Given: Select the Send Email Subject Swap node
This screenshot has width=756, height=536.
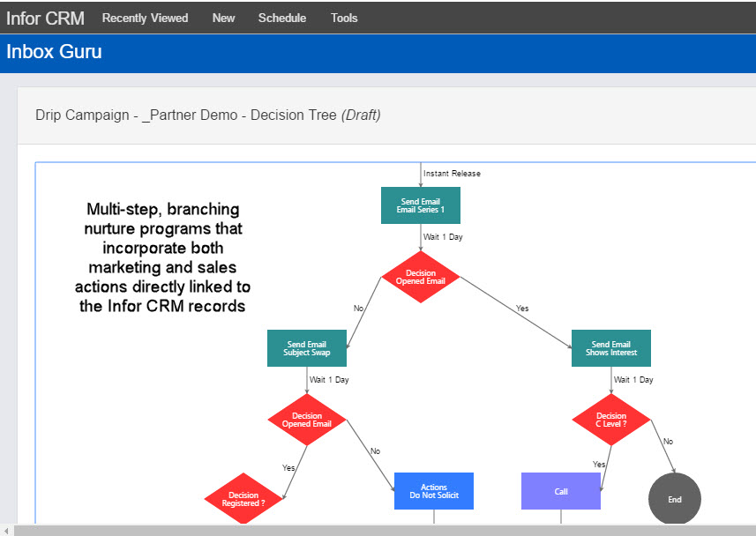Looking at the screenshot, I should coord(307,348).
